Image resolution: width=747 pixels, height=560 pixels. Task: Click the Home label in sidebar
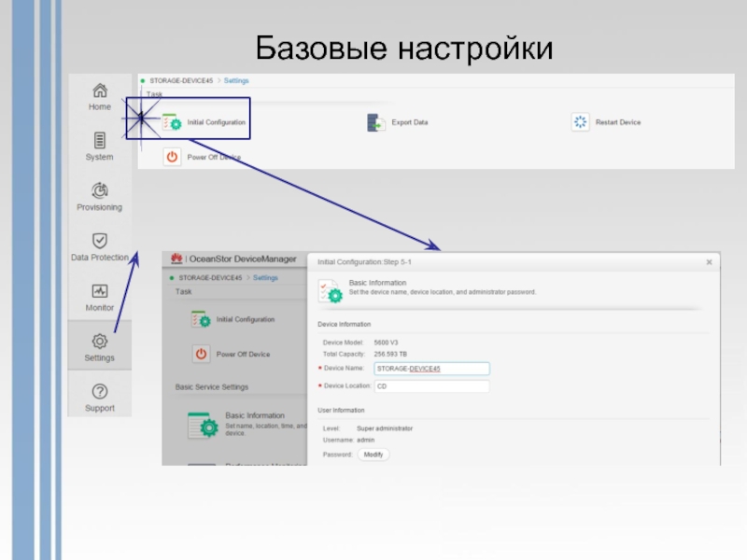[x=100, y=106]
